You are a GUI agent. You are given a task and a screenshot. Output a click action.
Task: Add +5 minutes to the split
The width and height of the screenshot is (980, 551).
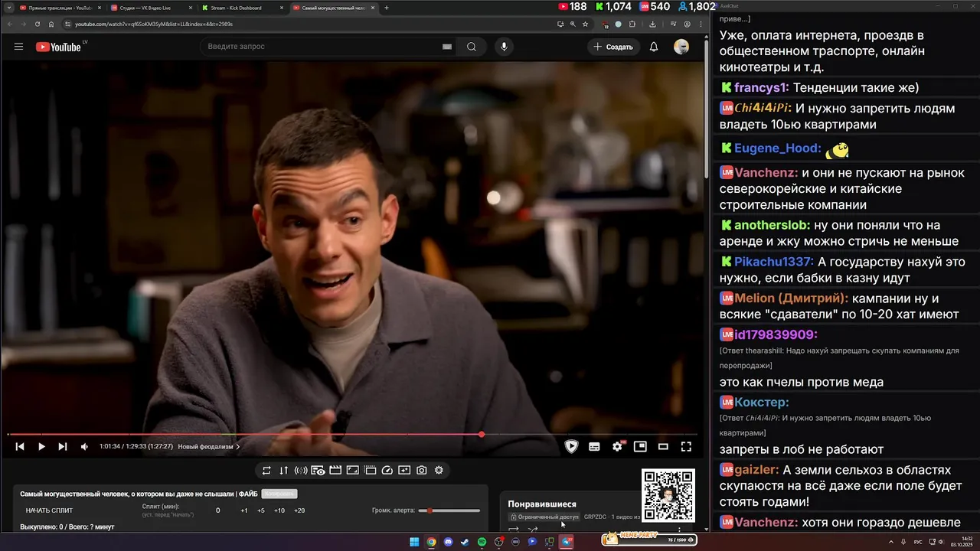tap(261, 510)
